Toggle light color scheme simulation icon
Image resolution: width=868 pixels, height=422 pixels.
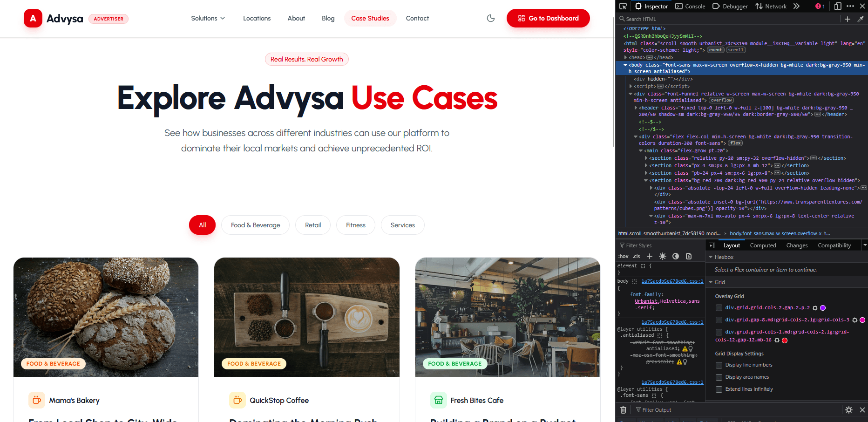tap(663, 256)
